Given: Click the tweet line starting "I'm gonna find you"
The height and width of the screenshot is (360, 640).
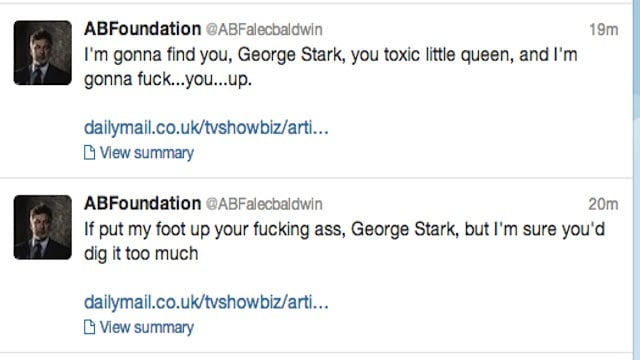Looking at the screenshot, I should [331, 55].
